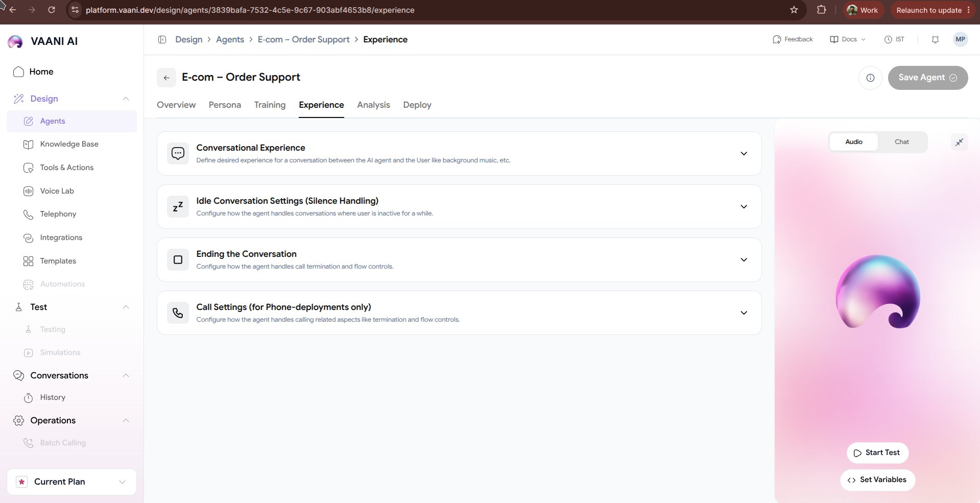Collapse the Conversations sidebar group
Viewport: 980px width, 503px height.
pos(126,375)
